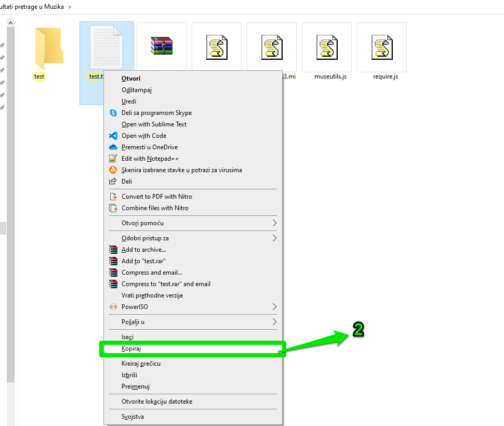Select the require.js script file icon
Viewport: 504px width, 426px height.
pyautogui.click(x=382, y=48)
